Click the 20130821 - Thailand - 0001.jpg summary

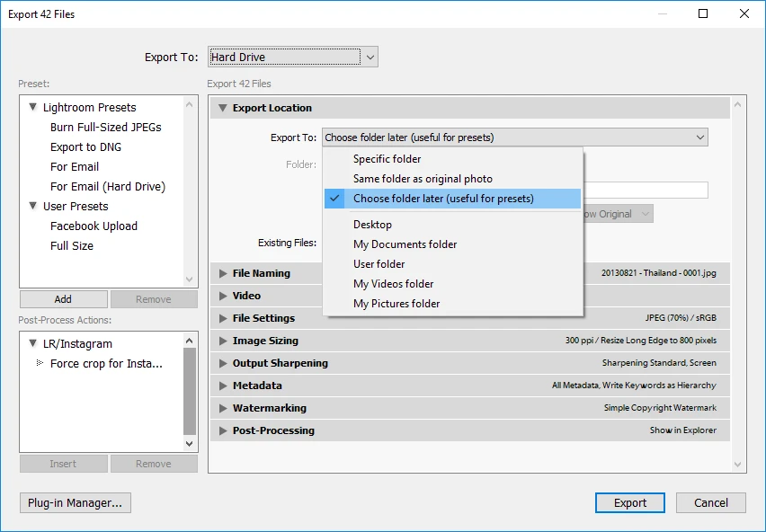click(x=658, y=273)
